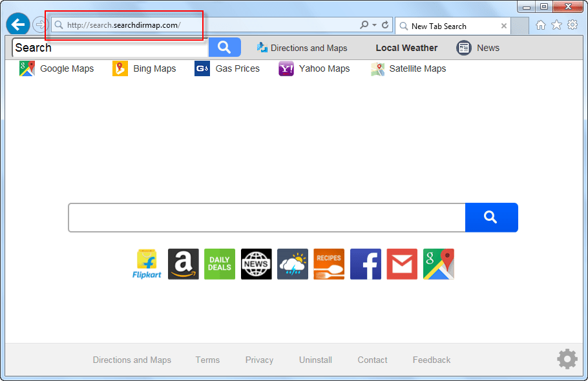Go to the browser Home icon
This screenshot has height=381, width=588.
pyautogui.click(x=540, y=25)
